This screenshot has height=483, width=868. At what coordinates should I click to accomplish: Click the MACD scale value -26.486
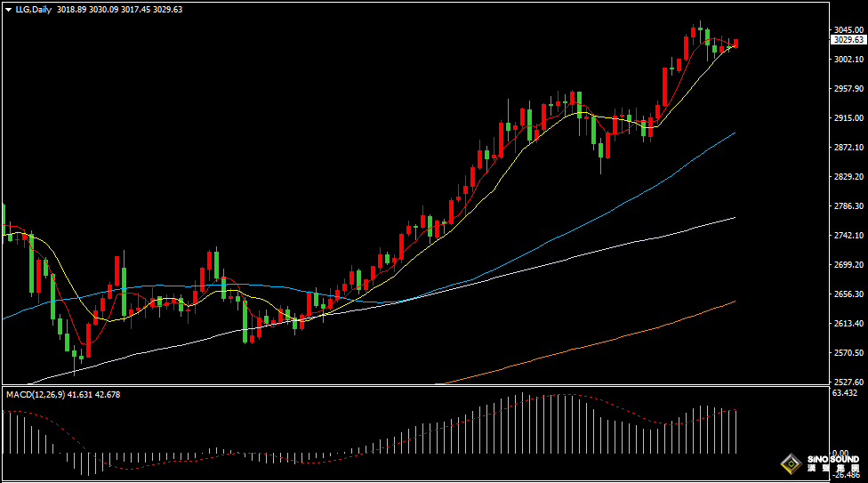pyautogui.click(x=847, y=475)
